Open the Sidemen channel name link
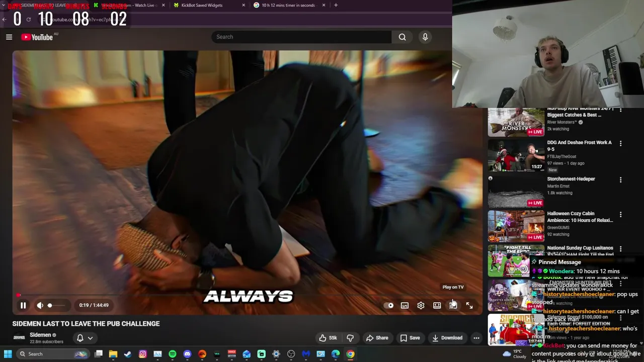This screenshot has width=644, height=362. click(x=40, y=335)
